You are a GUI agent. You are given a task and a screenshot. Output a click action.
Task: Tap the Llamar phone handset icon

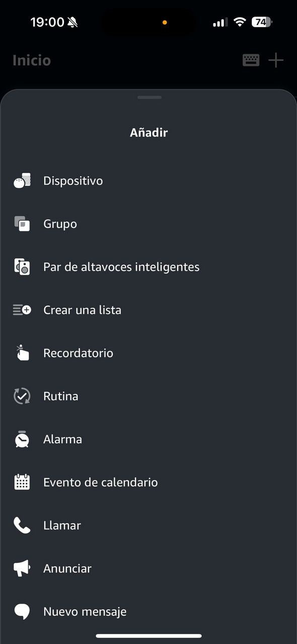(x=22, y=525)
